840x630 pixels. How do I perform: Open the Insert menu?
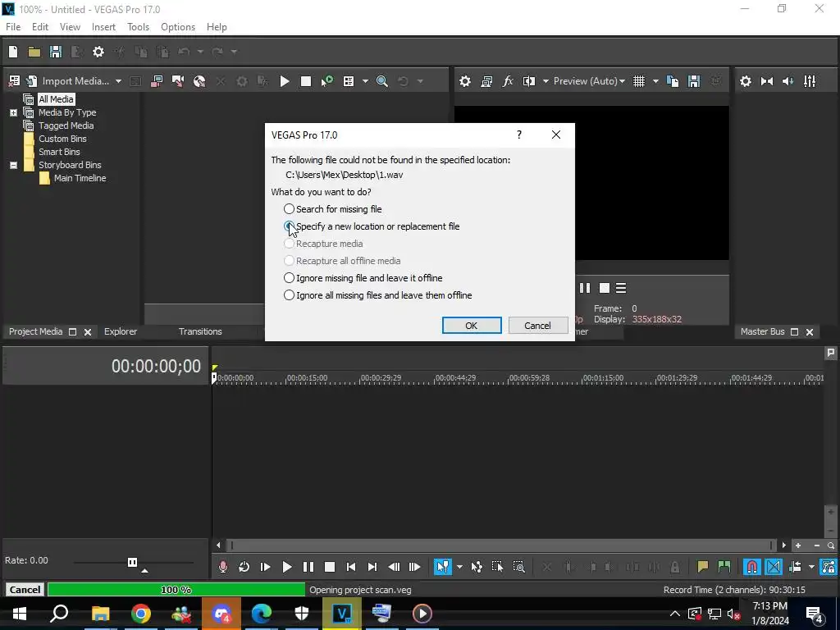point(103,27)
